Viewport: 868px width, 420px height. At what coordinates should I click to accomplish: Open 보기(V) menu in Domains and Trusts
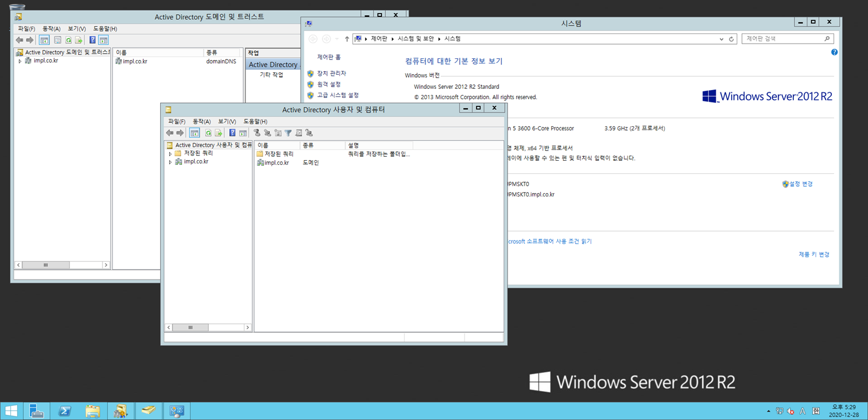tap(76, 28)
